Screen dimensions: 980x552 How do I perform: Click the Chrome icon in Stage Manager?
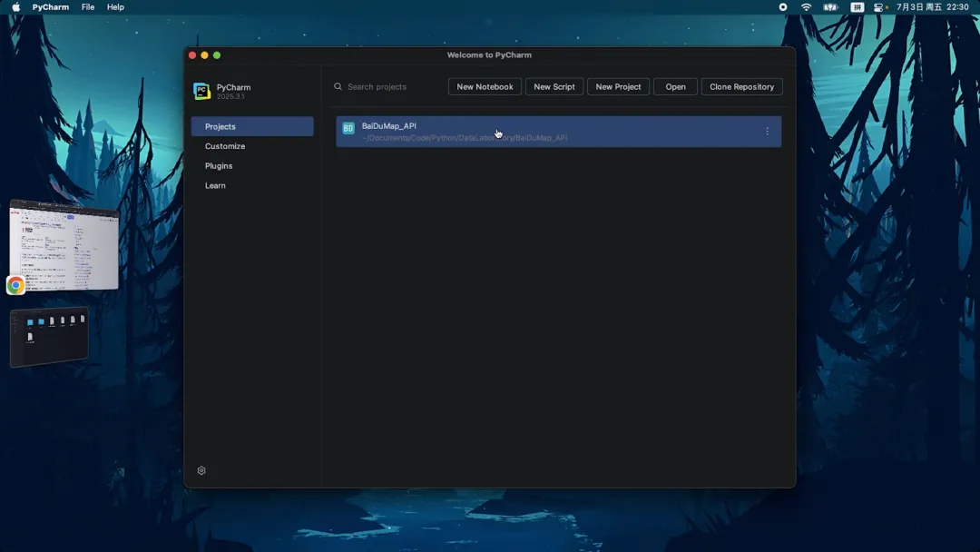point(15,285)
